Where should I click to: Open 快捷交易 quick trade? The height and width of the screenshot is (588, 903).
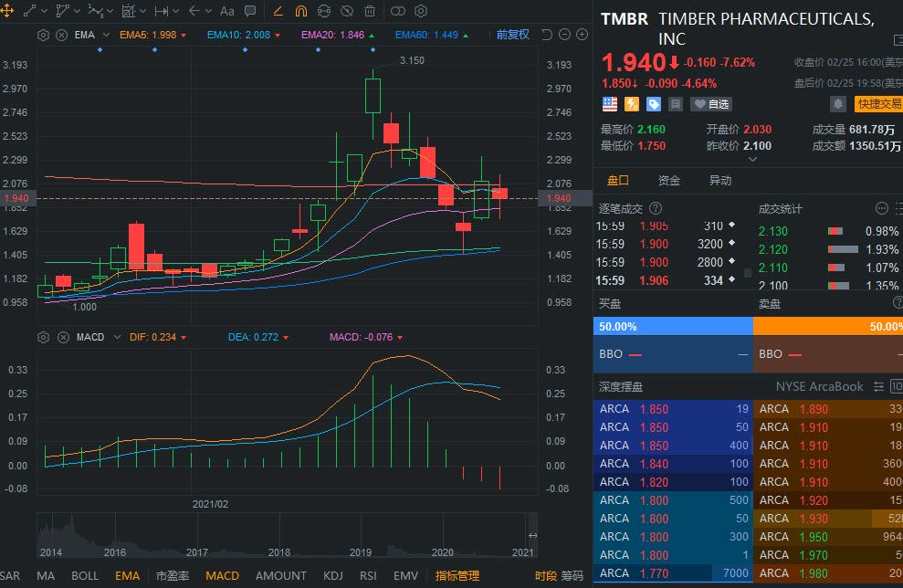point(879,104)
